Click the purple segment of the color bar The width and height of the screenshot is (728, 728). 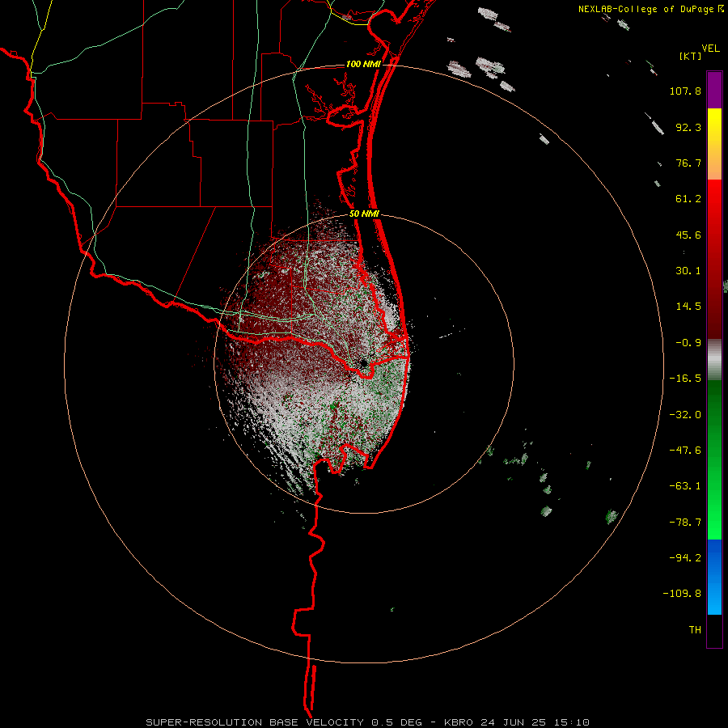714,90
